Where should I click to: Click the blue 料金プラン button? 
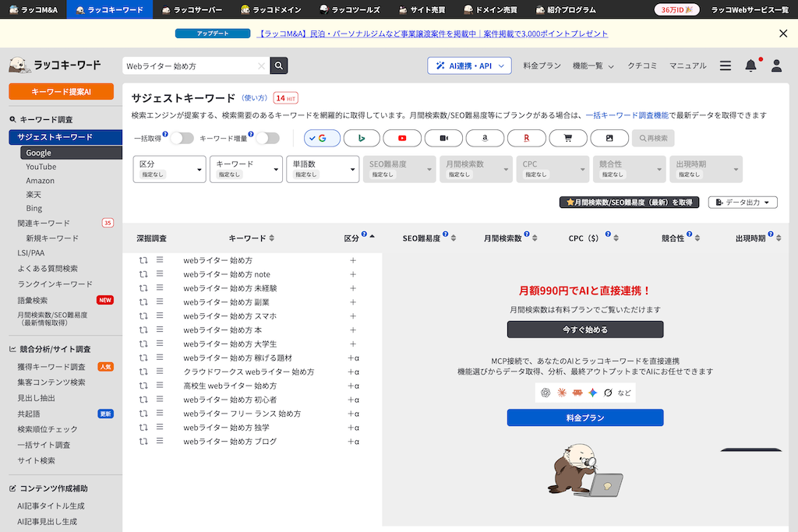[x=585, y=417]
